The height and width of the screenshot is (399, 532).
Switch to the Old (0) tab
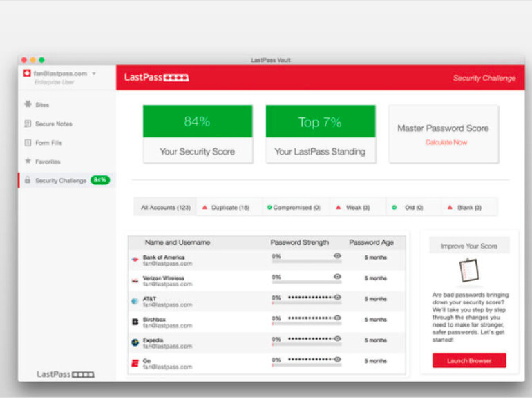pos(414,208)
